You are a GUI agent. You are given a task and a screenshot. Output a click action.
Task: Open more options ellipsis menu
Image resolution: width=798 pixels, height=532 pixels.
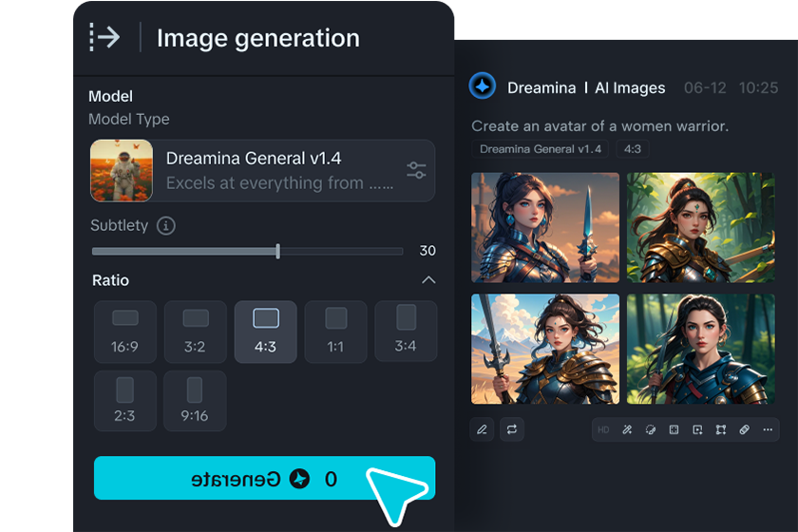(768, 429)
